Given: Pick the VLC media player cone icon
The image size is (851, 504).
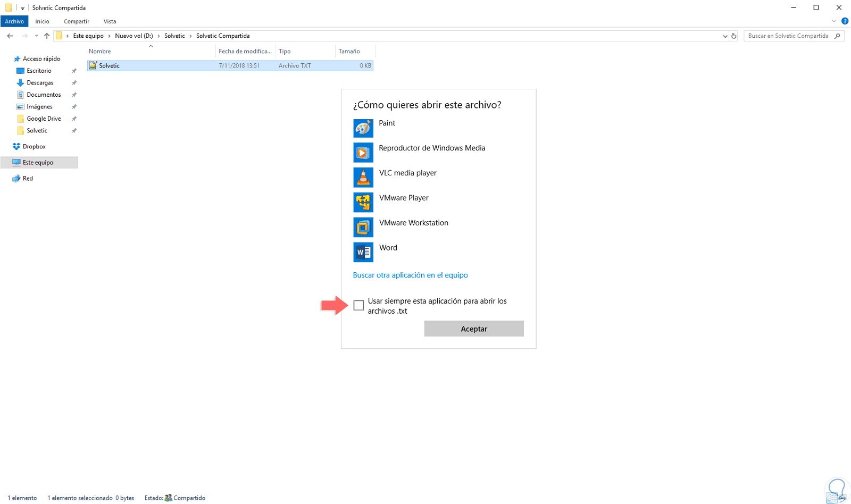Looking at the screenshot, I should click(363, 178).
